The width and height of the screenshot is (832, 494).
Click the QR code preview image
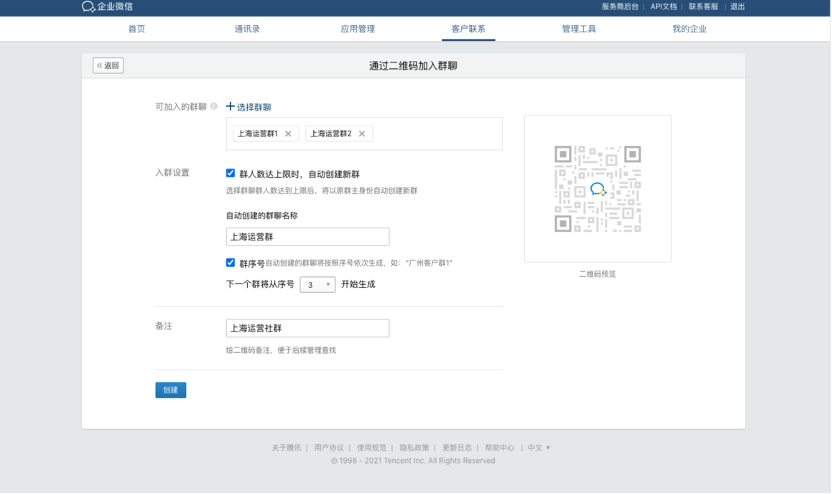click(x=597, y=189)
